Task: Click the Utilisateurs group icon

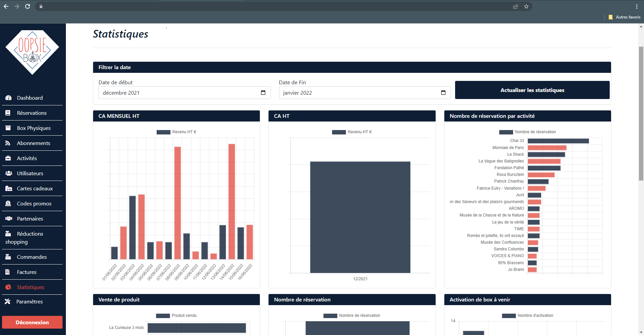Action: pos(9,174)
